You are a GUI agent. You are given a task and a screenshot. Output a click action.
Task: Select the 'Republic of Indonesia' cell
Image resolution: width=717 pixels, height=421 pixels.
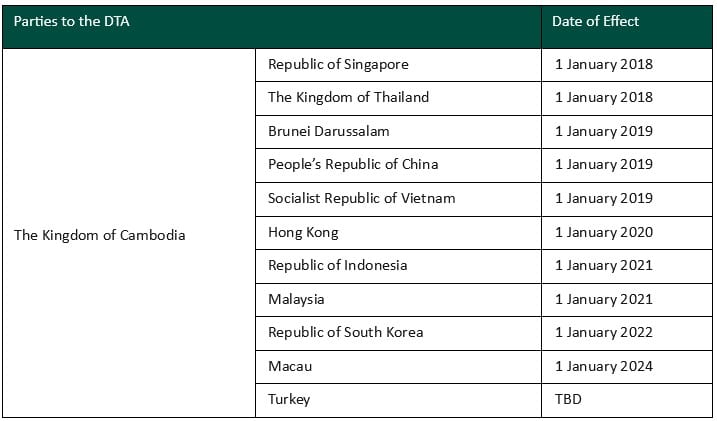[398, 266]
